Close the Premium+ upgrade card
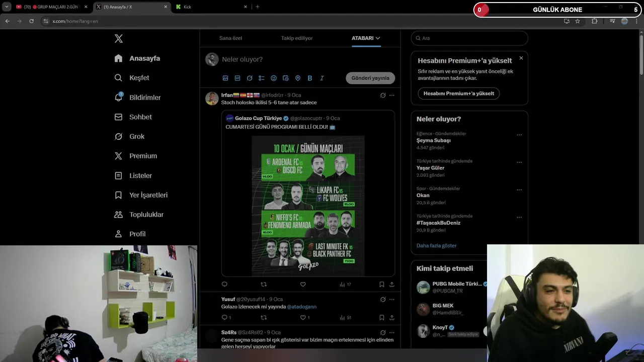 521,58
